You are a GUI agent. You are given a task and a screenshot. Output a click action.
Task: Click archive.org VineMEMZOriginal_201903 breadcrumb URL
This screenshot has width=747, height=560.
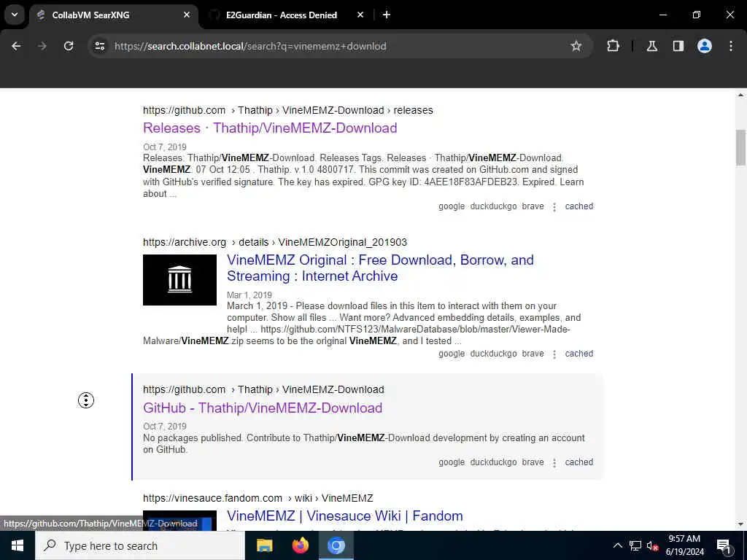click(x=275, y=242)
